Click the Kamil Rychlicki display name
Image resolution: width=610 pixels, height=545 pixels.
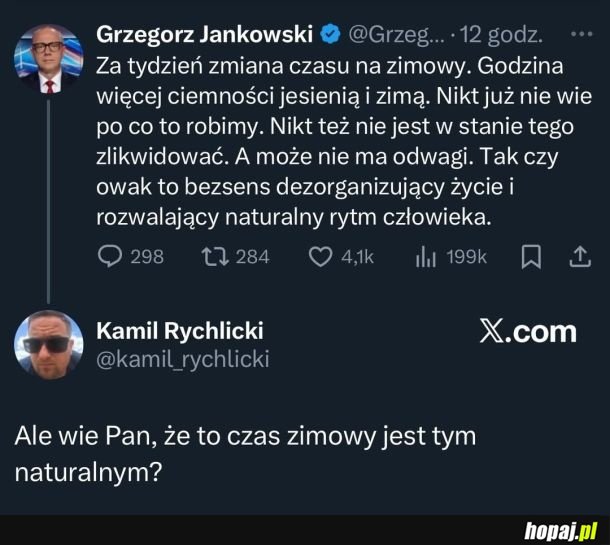coord(180,331)
